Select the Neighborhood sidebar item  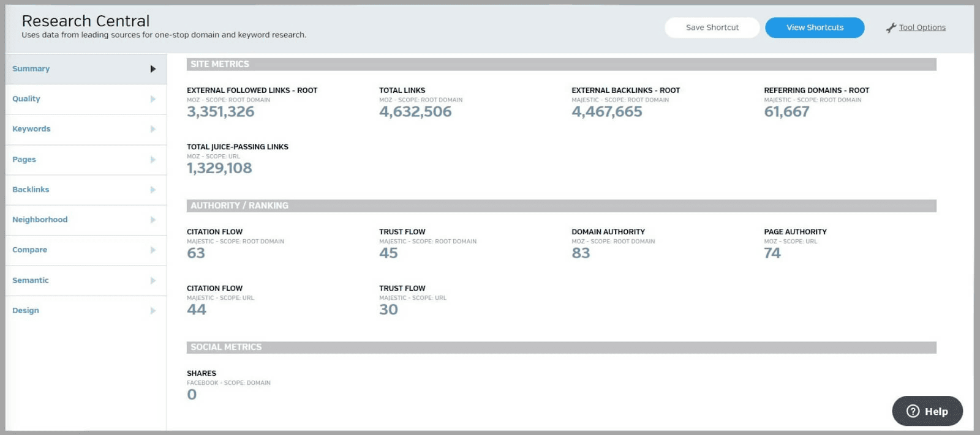[40, 220]
